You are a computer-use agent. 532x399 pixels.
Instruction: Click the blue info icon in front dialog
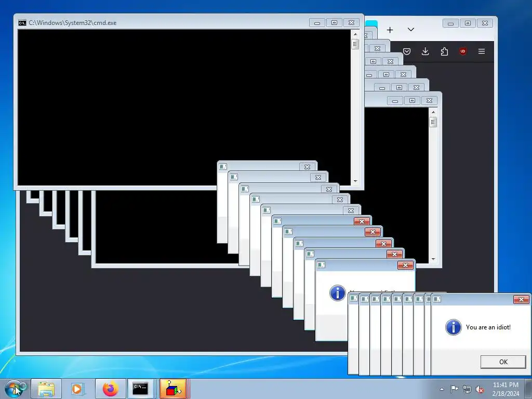(453, 327)
